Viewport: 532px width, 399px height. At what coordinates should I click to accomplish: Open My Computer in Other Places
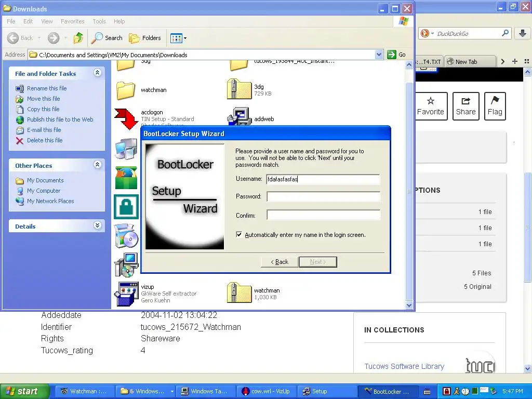(44, 191)
